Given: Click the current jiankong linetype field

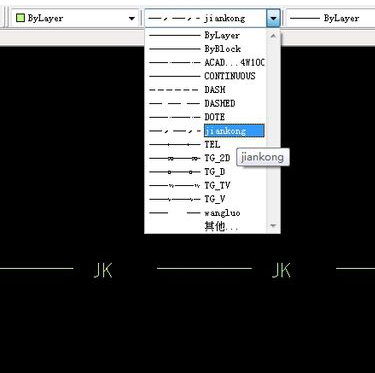Looking at the screenshot, I should point(206,18).
